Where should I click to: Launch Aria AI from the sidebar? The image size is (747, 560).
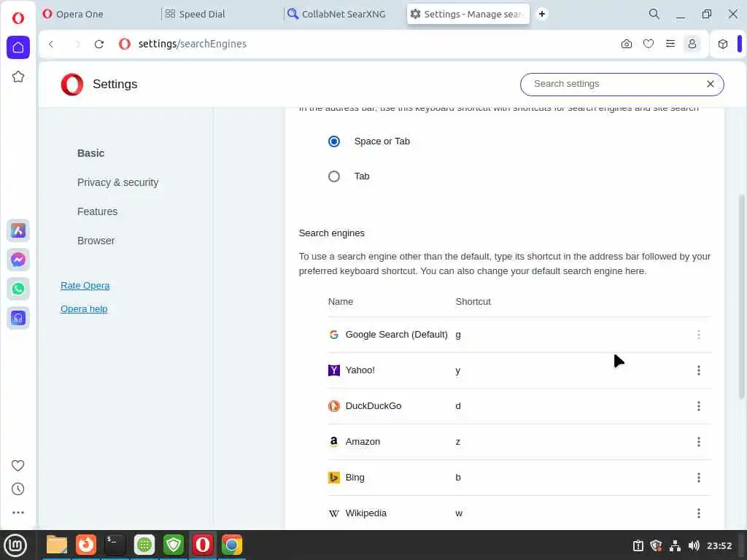pos(18,230)
